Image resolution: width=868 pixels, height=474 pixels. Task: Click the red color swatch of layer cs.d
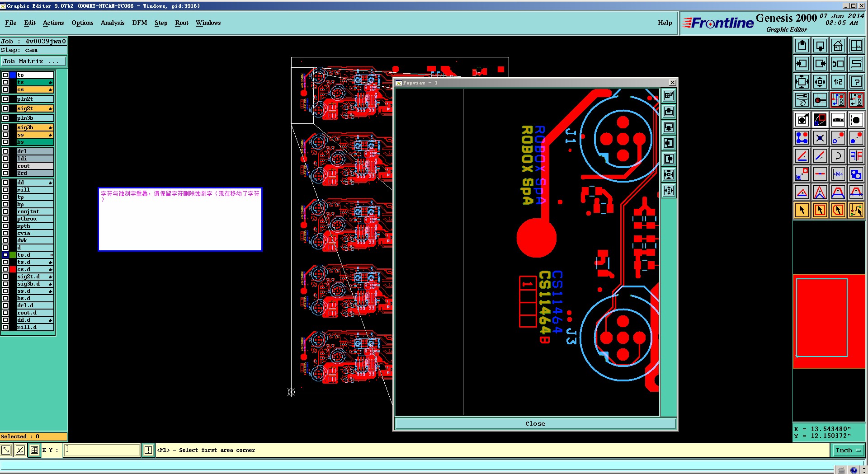[x=13, y=269]
